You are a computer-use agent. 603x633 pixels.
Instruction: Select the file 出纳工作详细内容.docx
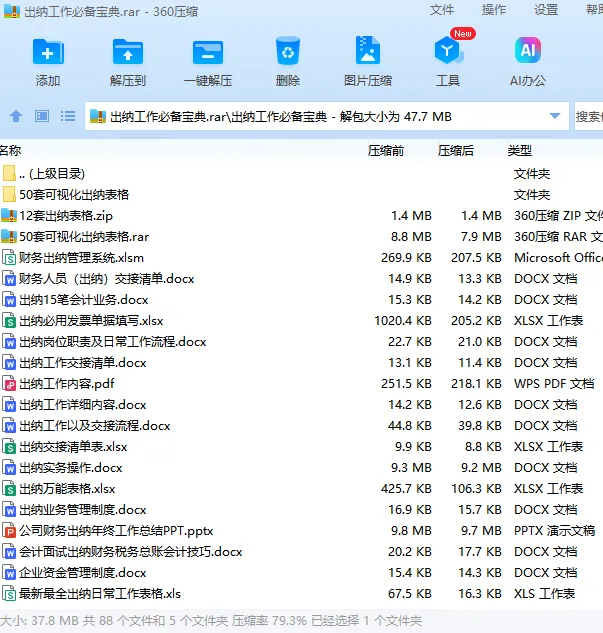(83, 405)
